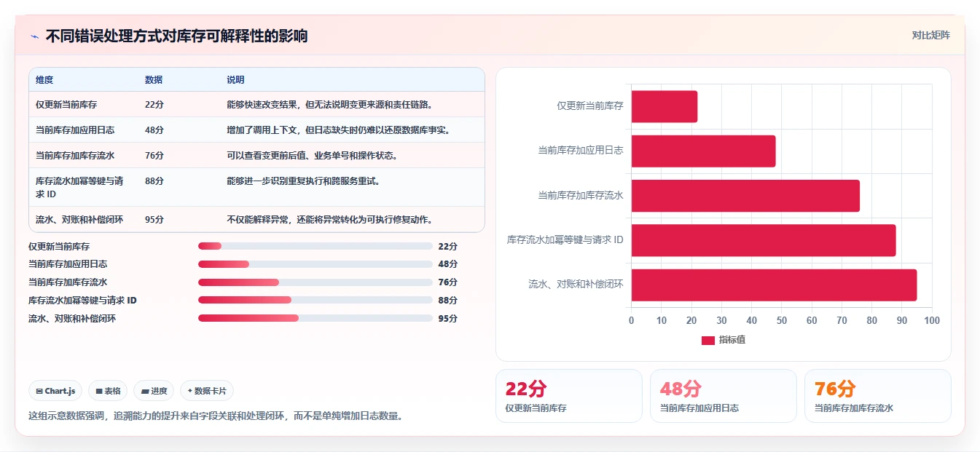980x452 pixels.
Task: Click the chart bar for 库存流水加幂等键与请求 ID
Action: (764, 240)
